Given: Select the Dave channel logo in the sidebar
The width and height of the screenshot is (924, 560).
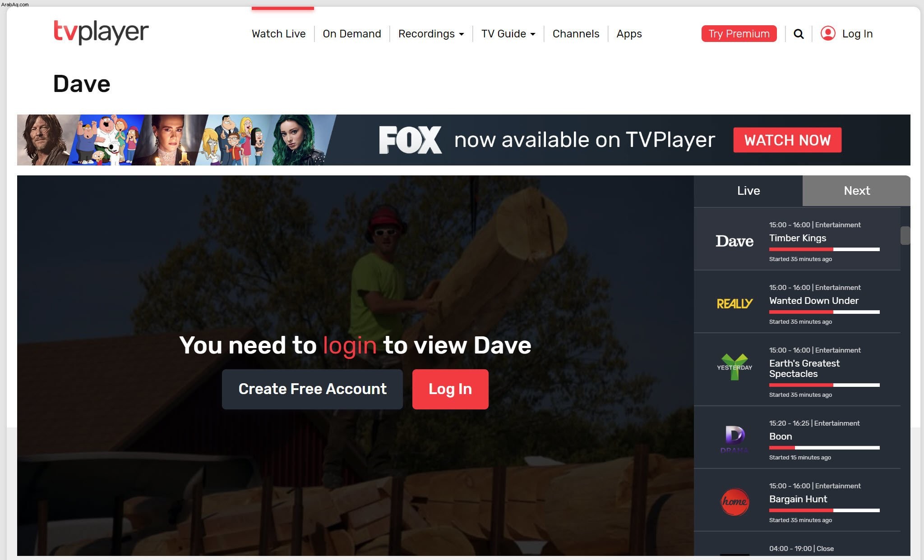Looking at the screenshot, I should 735,241.
